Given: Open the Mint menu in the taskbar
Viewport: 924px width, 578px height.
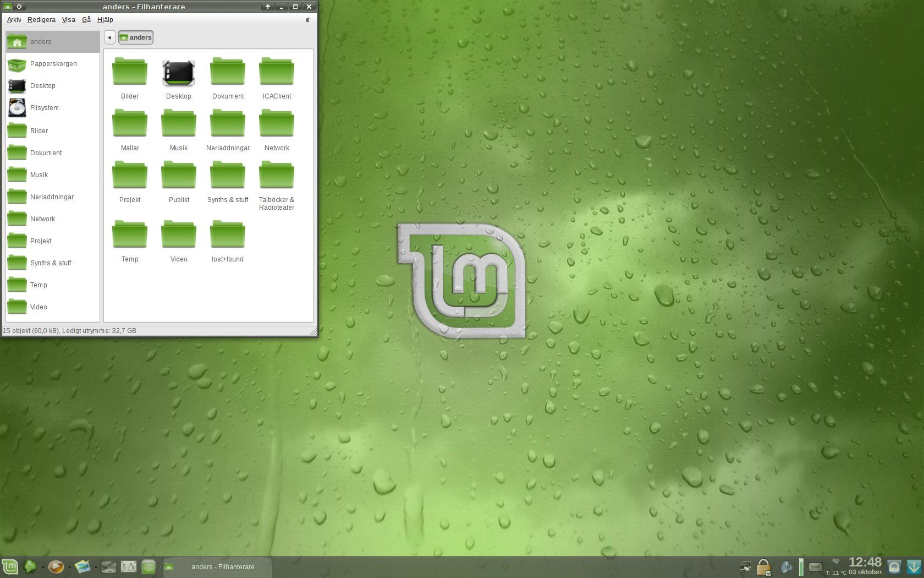Looking at the screenshot, I should tap(10, 567).
